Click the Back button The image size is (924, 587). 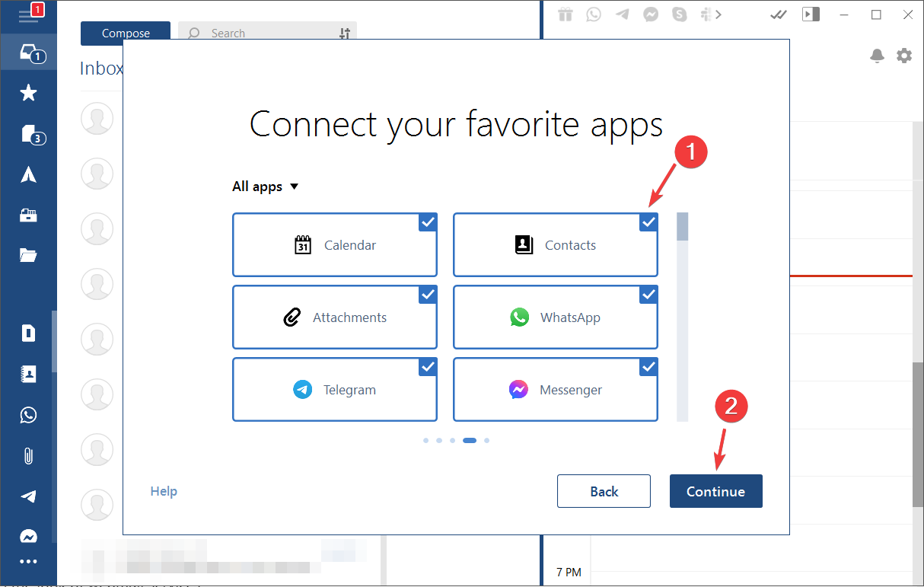click(604, 491)
